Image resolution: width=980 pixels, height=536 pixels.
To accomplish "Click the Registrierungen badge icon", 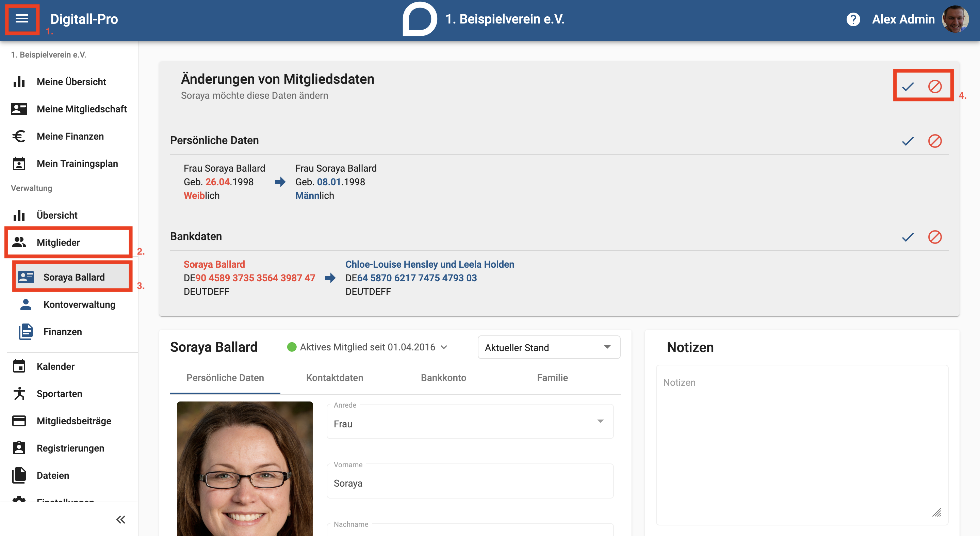I will (19, 448).
